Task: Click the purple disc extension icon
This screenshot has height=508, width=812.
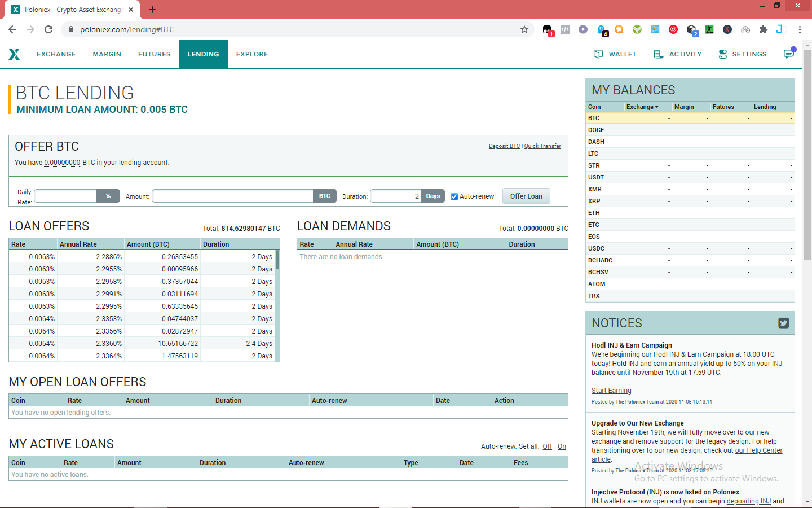Action: pos(583,29)
